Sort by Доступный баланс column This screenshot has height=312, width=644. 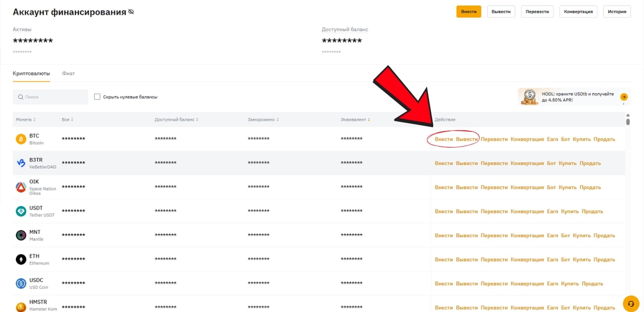177,120
